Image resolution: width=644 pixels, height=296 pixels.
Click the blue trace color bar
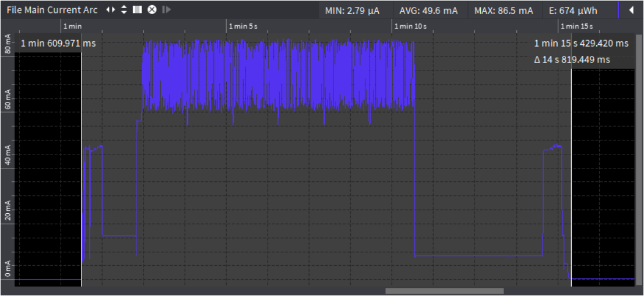[x=618, y=10]
